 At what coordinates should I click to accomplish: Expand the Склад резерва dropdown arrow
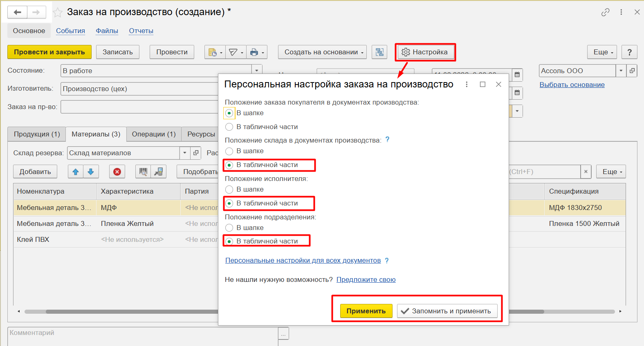click(185, 153)
